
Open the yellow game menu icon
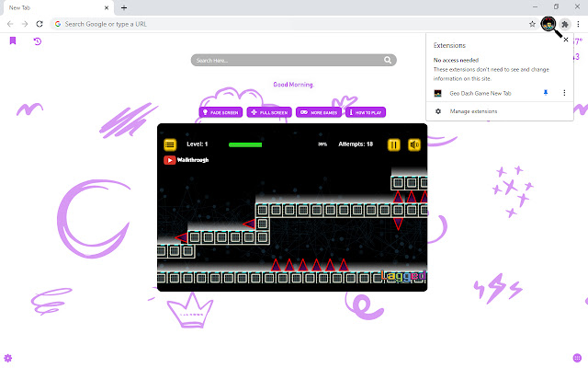170,144
